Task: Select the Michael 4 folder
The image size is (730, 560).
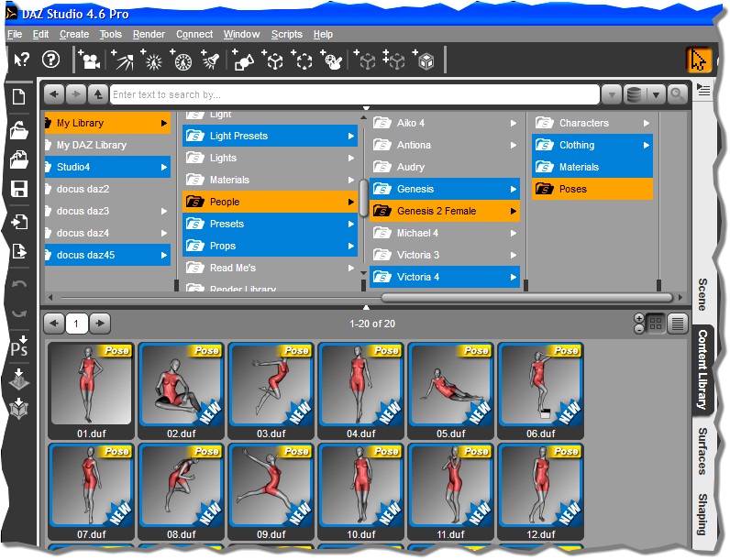Action: 445,233
